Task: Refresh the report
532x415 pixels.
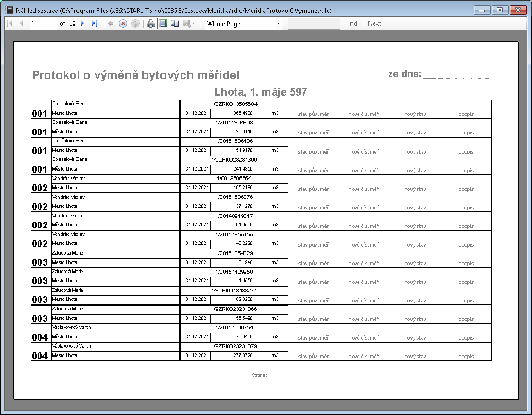Action: [135, 23]
